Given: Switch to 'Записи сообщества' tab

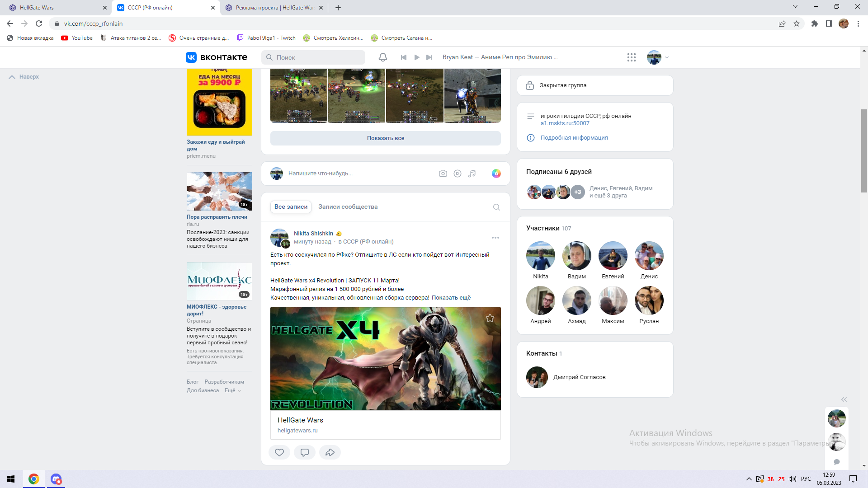Looking at the screenshot, I should click(x=348, y=206).
